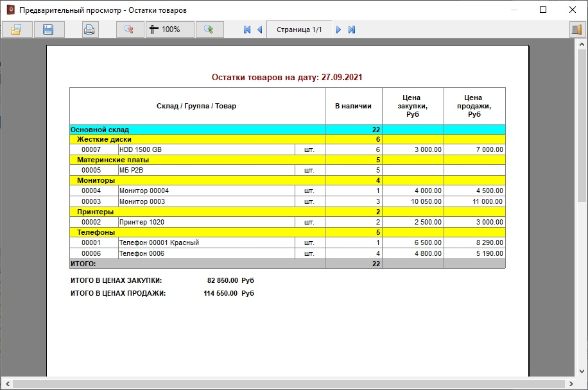Click the open report file icon
The width and height of the screenshot is (588, 390).
tap(16, 30)
